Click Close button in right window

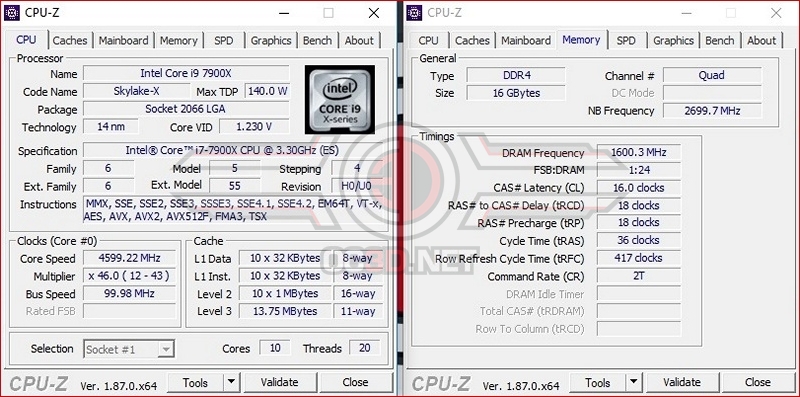pyautogui.click(x=758, y=382)
